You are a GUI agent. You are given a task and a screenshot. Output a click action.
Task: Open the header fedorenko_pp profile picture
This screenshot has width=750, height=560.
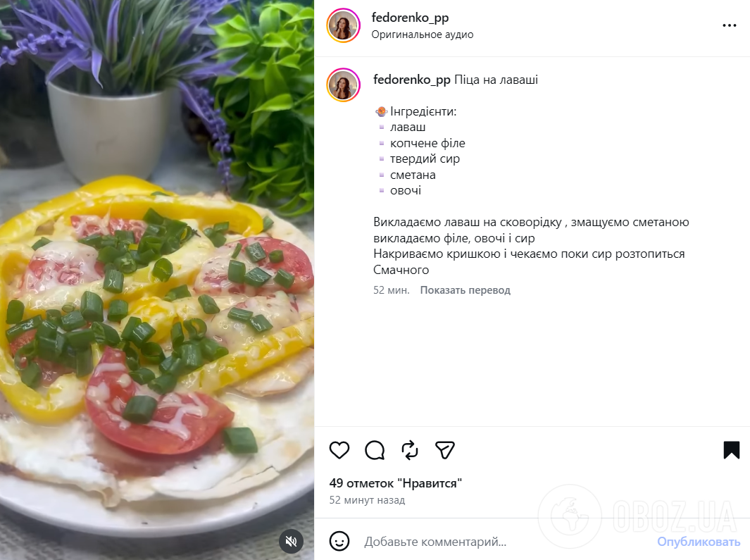coord(343,25)
